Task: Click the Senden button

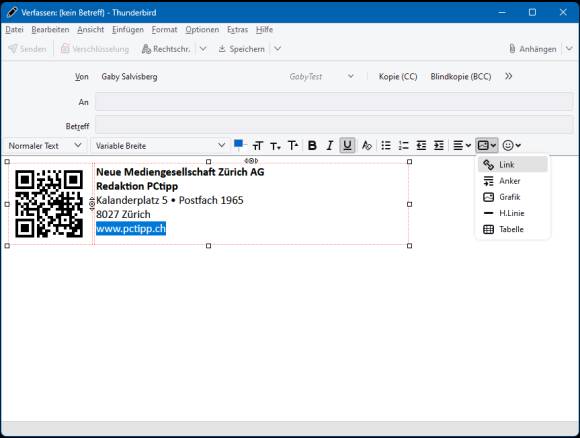Action: 28,49
